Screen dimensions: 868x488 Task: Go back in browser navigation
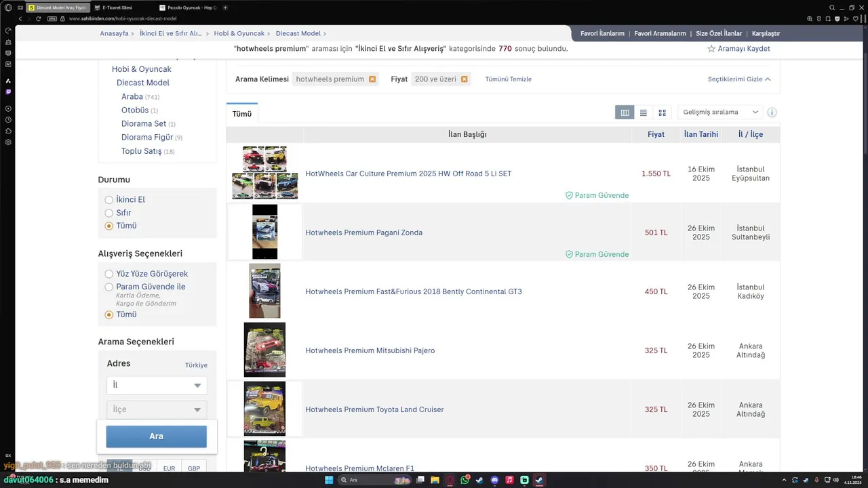click(20, 18)
